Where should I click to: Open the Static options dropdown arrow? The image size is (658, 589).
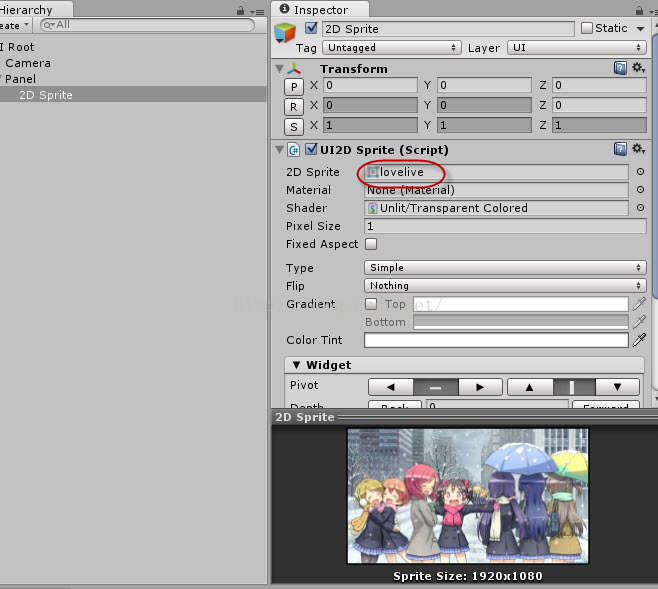(x=640, y=29)
